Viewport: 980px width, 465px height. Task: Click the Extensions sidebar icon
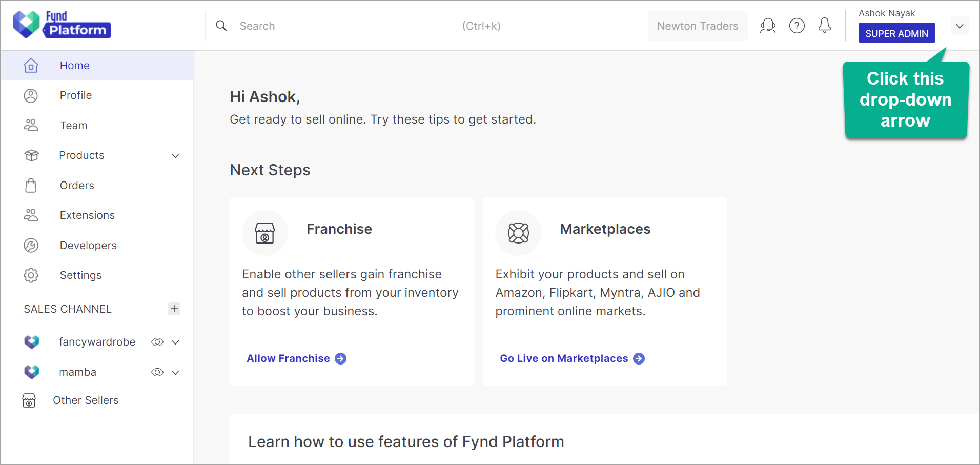click(x=31, y=215)
